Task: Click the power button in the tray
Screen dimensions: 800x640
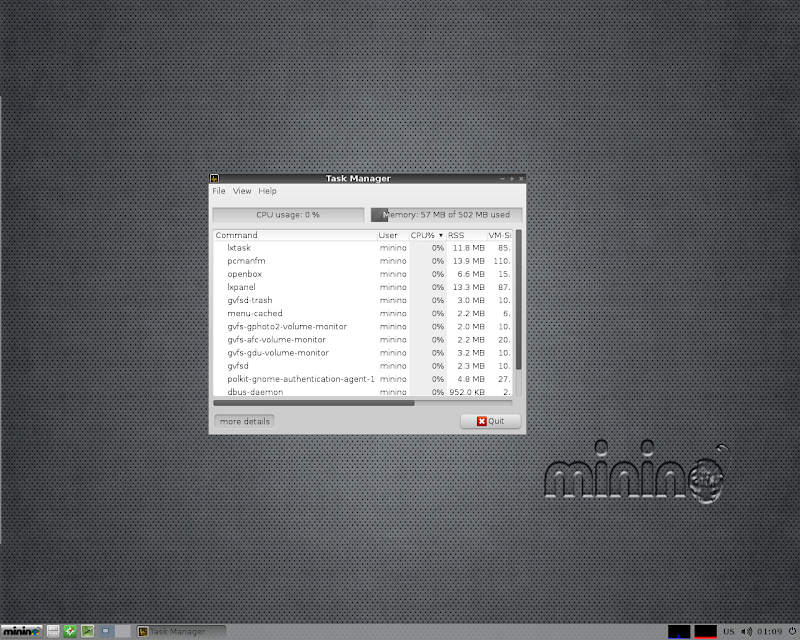Action: [x=792, y=631]
